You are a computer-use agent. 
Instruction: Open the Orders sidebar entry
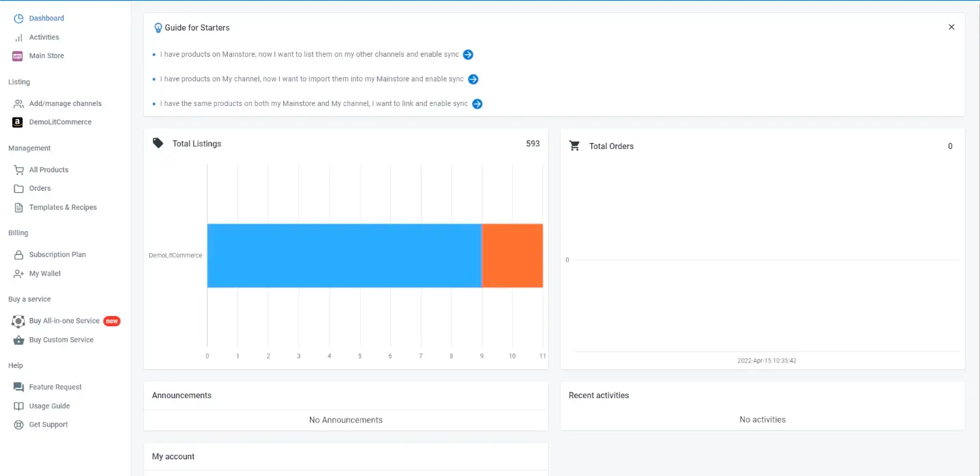click(40, 189)
